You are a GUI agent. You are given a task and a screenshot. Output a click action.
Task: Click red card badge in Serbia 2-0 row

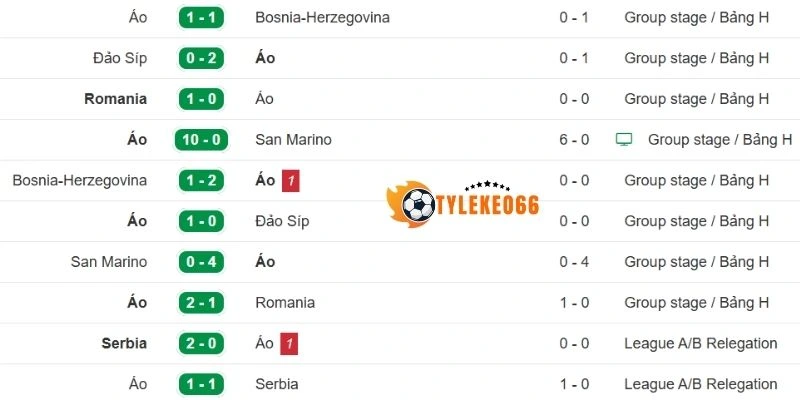coord(289,344)
